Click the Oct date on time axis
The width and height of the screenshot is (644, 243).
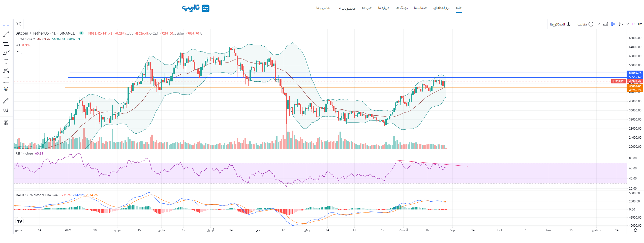(500, 230)
